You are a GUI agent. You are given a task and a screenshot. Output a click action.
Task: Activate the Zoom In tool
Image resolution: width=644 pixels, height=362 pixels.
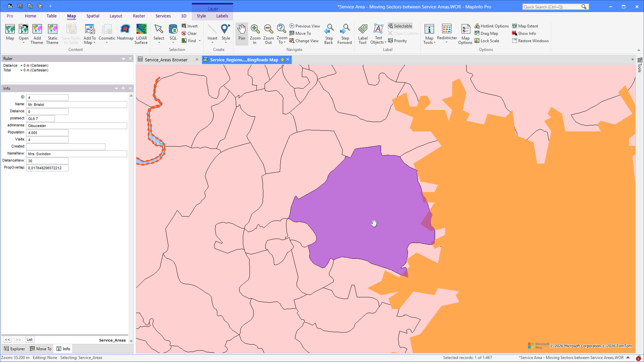pyautogui.click(x=255, y=34)
